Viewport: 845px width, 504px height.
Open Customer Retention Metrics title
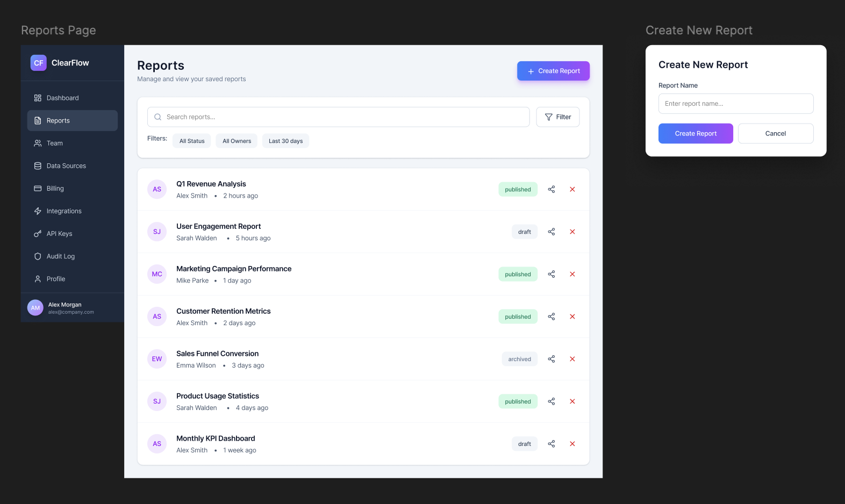[x=224, y=311]
